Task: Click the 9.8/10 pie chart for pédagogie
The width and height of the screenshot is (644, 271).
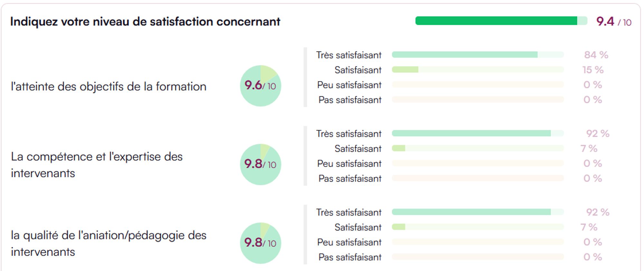Action: [x=260, y=243]
